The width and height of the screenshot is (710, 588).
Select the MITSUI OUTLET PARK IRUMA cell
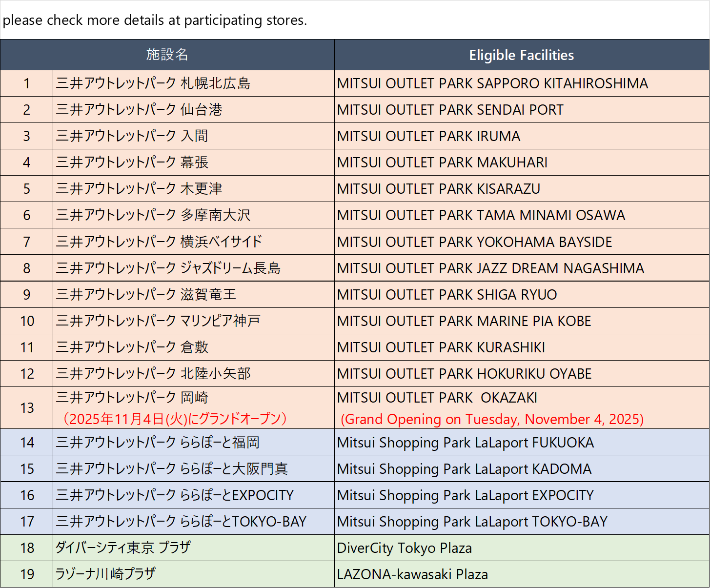(428, 136)
